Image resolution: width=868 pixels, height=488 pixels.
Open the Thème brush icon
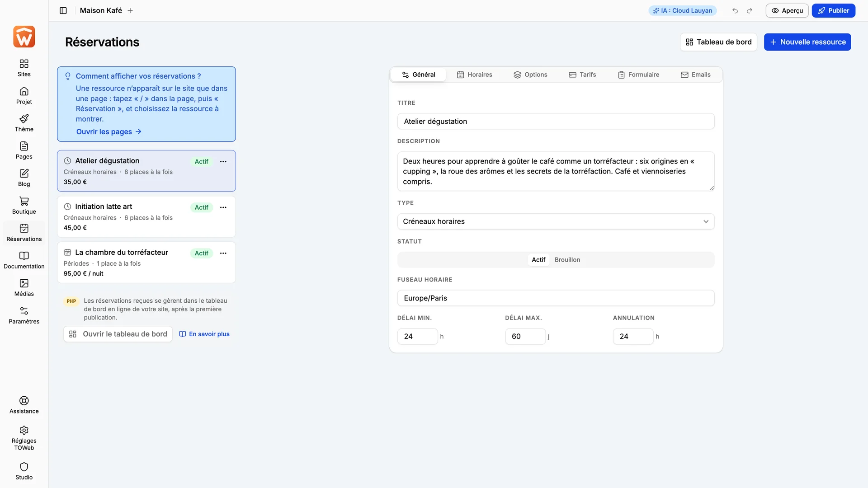[24, 119]
